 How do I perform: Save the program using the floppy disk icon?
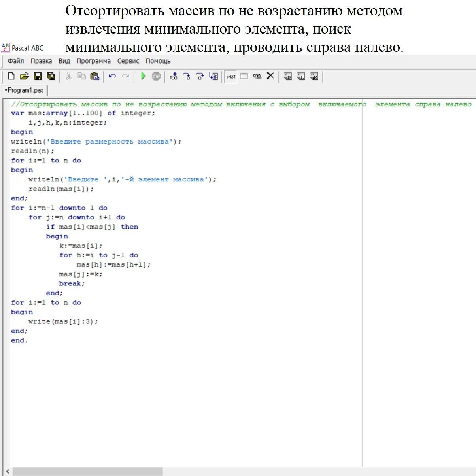(x=38, y=76)
